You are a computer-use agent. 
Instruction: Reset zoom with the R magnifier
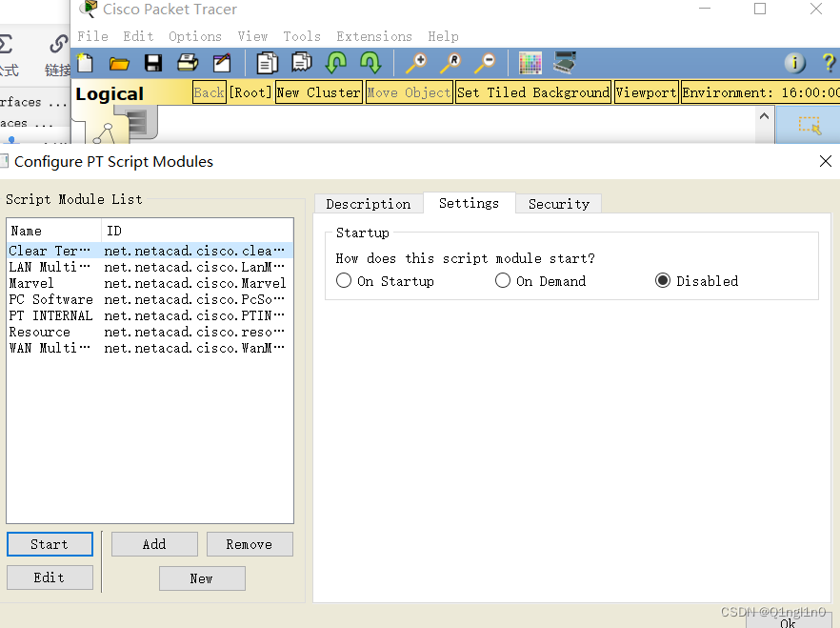coord(451,63)
